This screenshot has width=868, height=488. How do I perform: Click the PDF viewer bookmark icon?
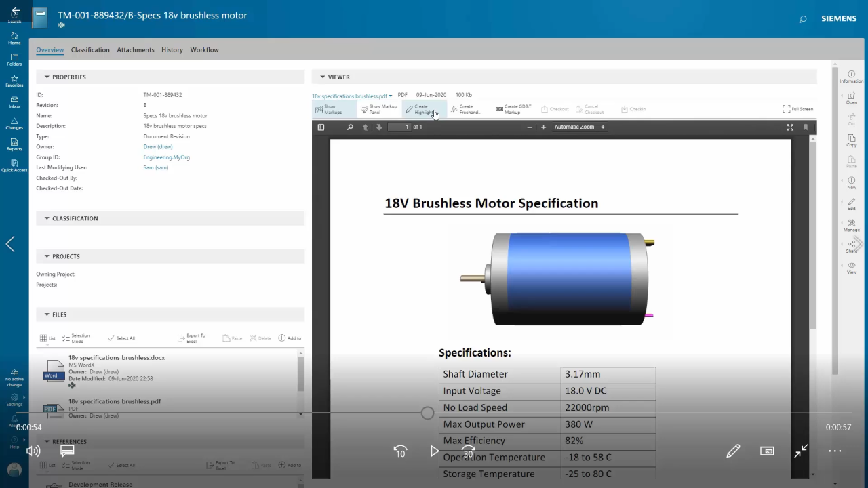coord(806,127)
